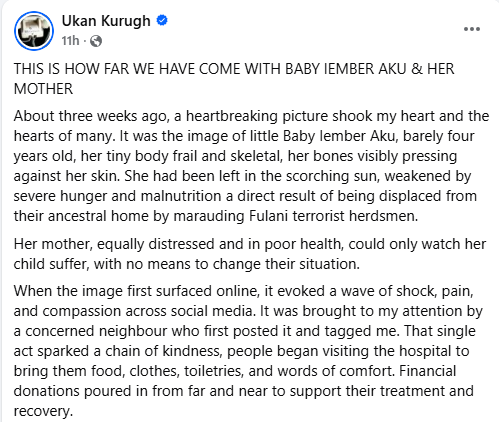
Task: Click the final word 'recovery.' in the post
Action: pos(43,411)
